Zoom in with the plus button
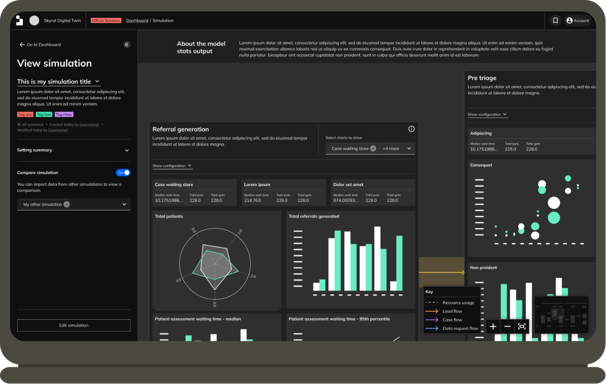Image resolution: width=606 pixels, height=384 pixels. pos(493,327)
